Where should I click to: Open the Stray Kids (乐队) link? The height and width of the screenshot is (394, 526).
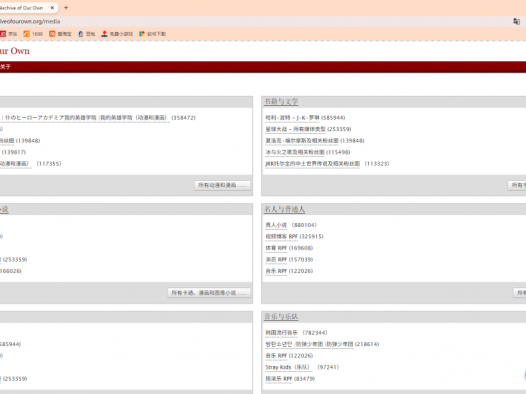[x=288, y=367]
